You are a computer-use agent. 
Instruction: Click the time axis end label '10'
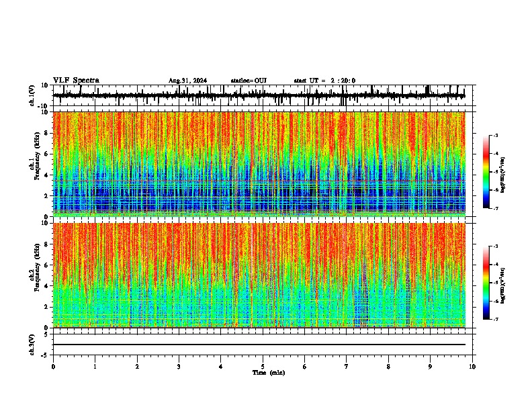472,367
